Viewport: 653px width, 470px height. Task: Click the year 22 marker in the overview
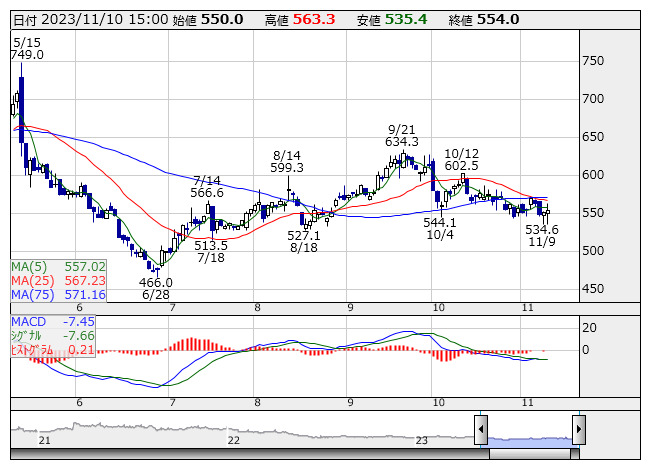click(x=234, y=440)
